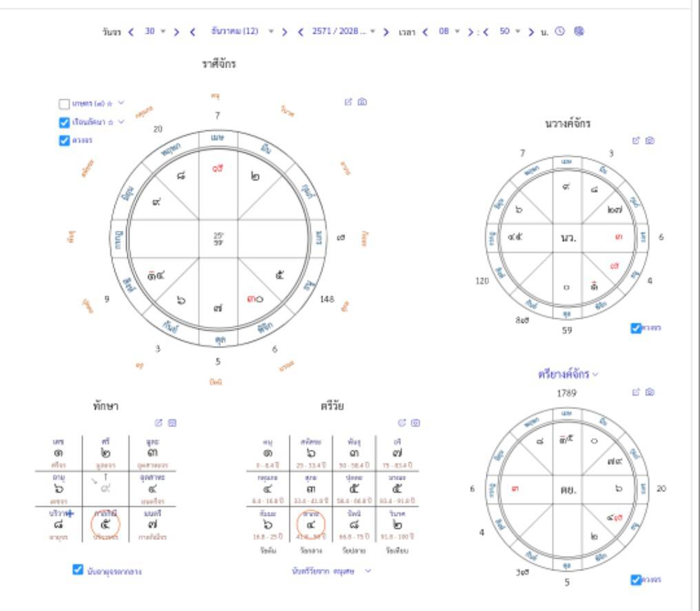This screenshot has height=611, width=700.
Task: Open ตรียางค์จักร chart external-link icon
Action: [x=636, y=393]
